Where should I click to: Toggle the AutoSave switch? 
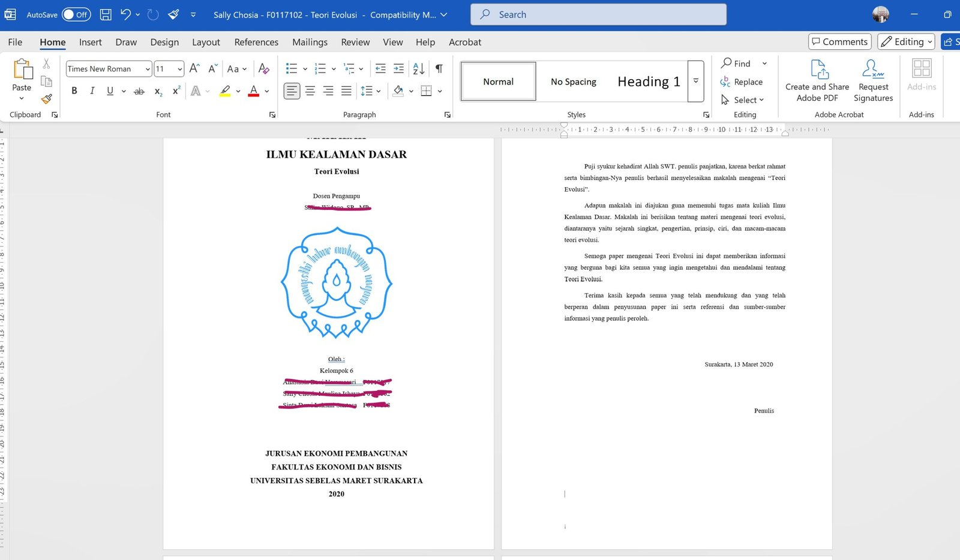[x=76, y=14]
